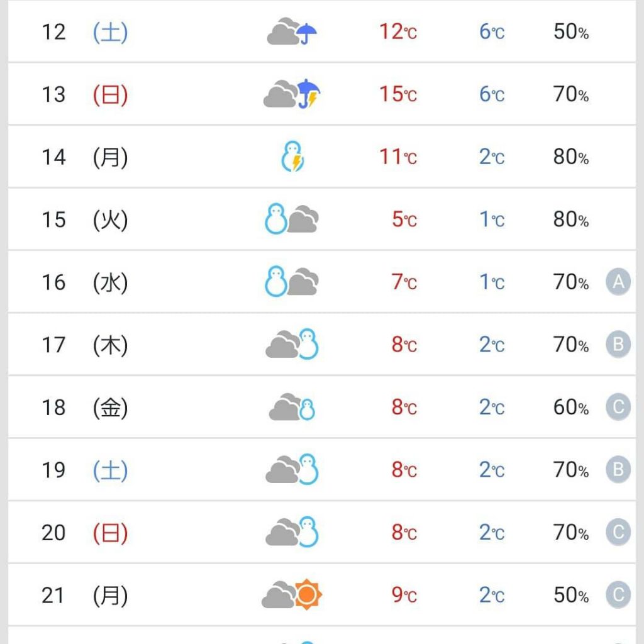Tap the snowman and cloud icon for the 15th
The image size is (644, 644).
click(x=292, y=219)
